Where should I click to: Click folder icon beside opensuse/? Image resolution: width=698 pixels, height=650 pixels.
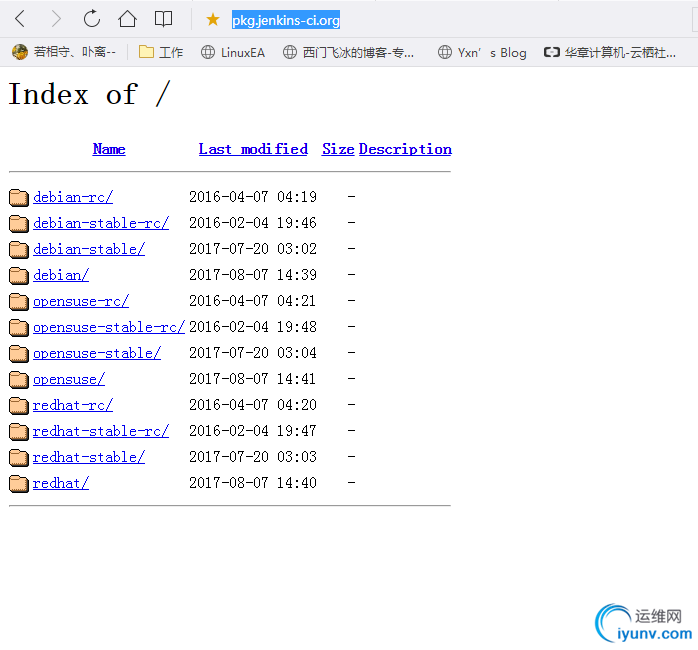[x=19, y=380]
